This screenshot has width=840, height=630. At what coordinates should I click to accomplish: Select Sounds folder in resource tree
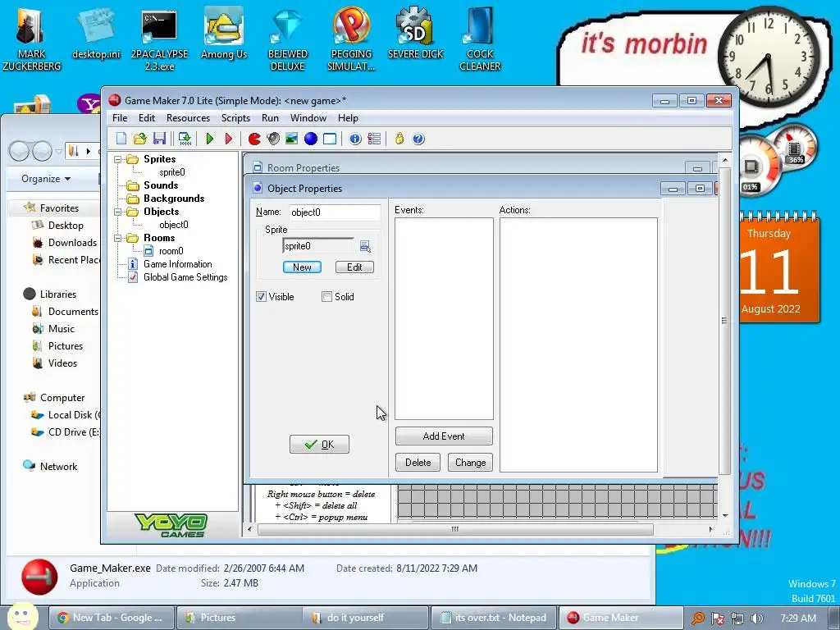coord(161,185)
